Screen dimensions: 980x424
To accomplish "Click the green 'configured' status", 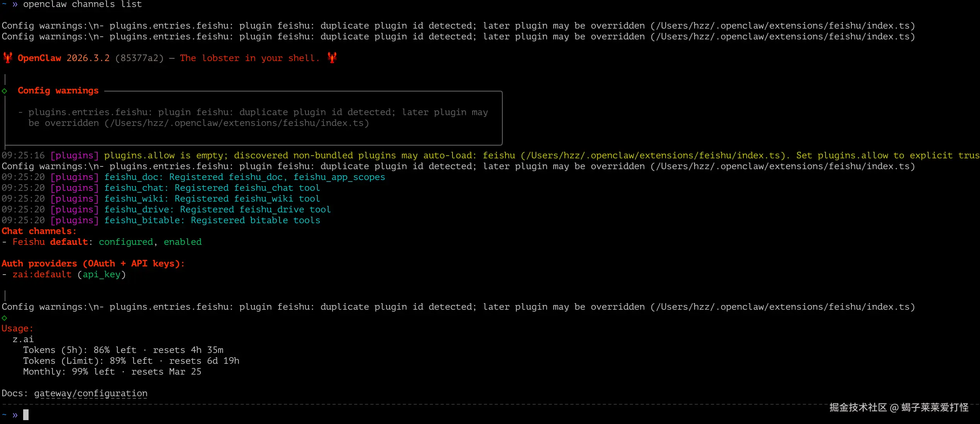I will [126, 242].
